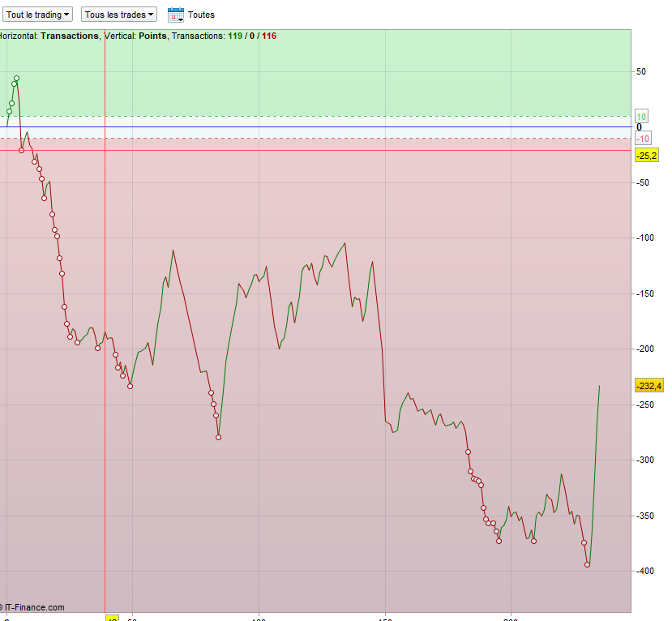The height and width of the screenshot is (621, 672).
Task: Click the -100 axis tick label
Action: click(x=645, y=238)
